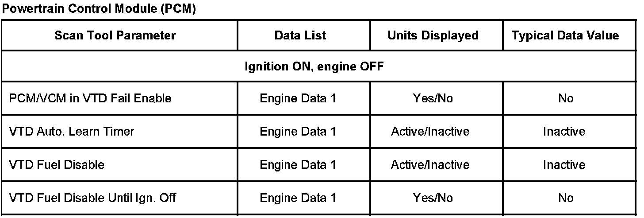This screenshot has width=644, height=218.
Task: Click the Powertrain Control Module (PCM) title
Action: [x=99, y=10]
